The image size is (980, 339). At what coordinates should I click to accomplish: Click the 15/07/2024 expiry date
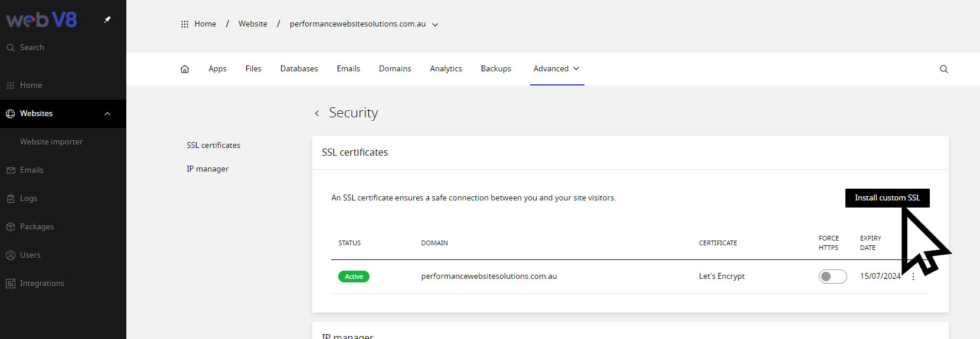[880, 277]
